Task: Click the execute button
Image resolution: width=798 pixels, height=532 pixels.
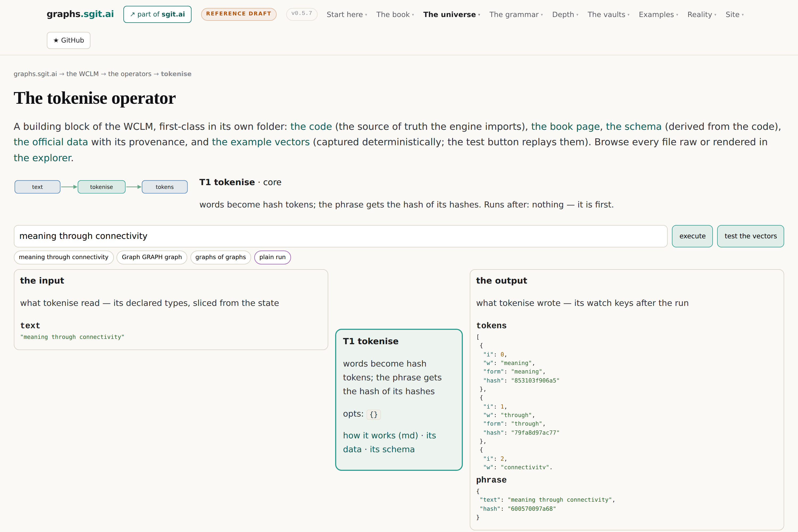Action: [692, 236]
